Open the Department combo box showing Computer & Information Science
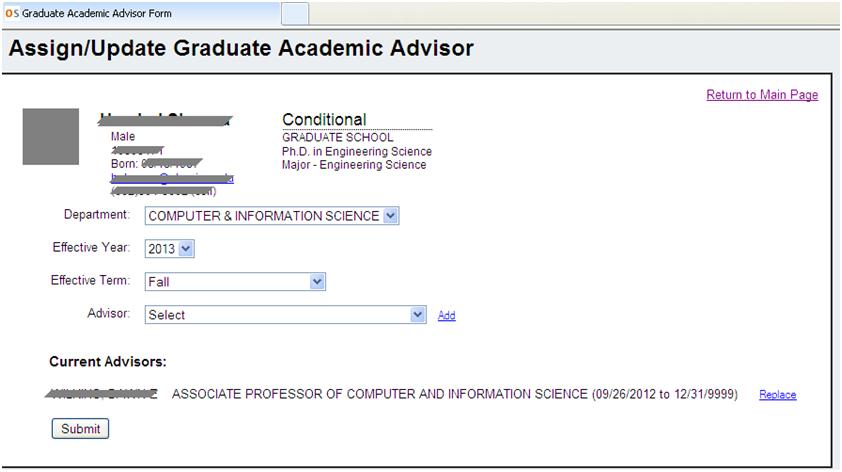Viewport: 842px width, 472px height. 272,216
